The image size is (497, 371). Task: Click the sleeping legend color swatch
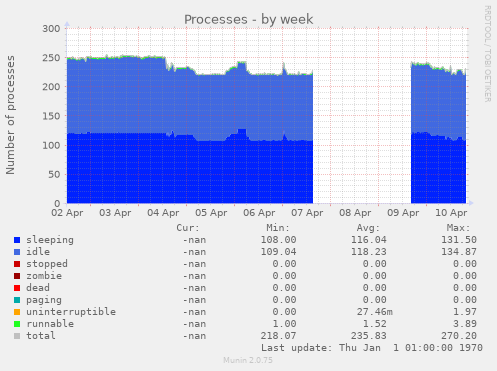pyautogui.click(x=17, y=240)
